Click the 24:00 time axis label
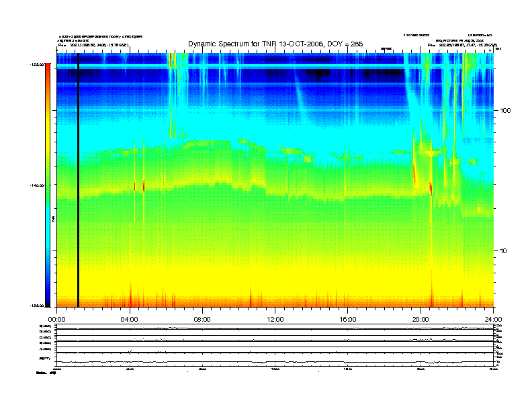 pyautogui.click(x=493, y=320)
